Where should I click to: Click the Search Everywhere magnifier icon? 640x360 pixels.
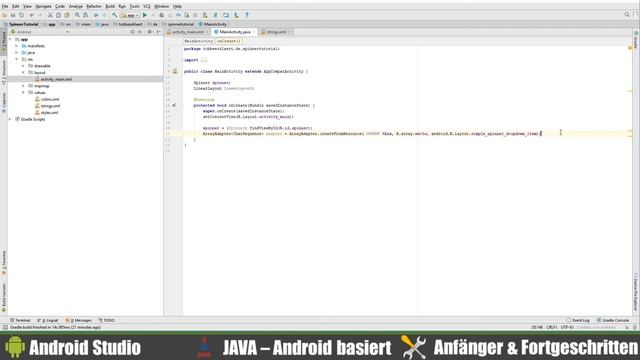[x=627, y=15]
